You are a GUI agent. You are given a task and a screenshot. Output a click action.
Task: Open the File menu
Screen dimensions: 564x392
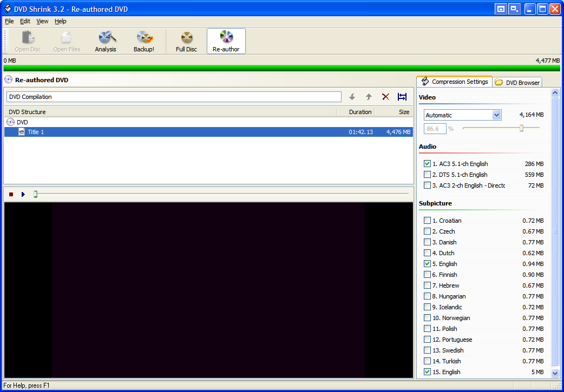[x=9, y=21]
